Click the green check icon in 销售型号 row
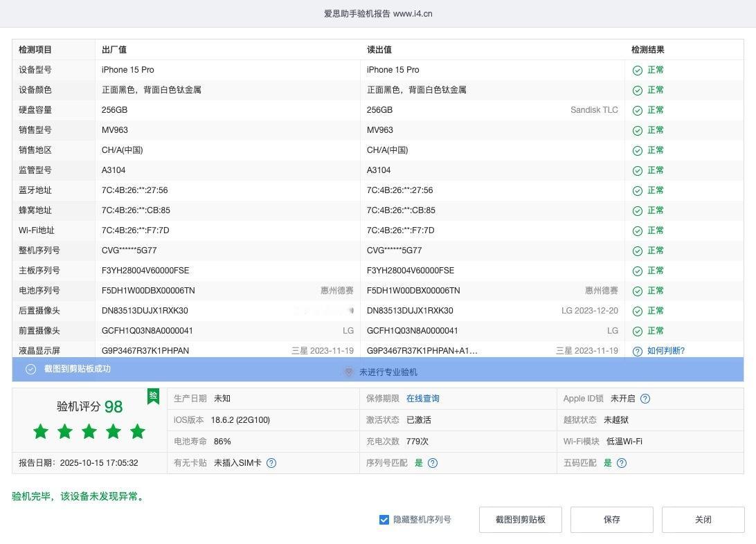The image size is (756, 544). click(x=638, y=131)
